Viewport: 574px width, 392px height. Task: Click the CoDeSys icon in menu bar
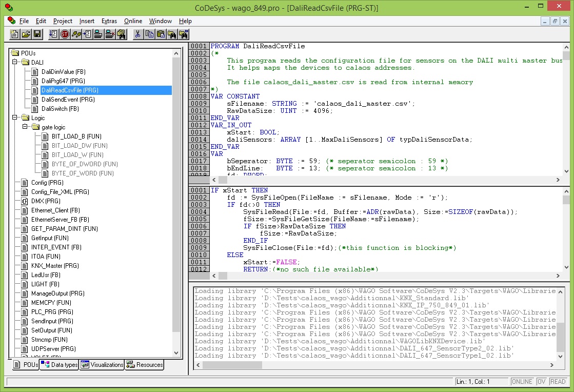[x=11, y=21]
